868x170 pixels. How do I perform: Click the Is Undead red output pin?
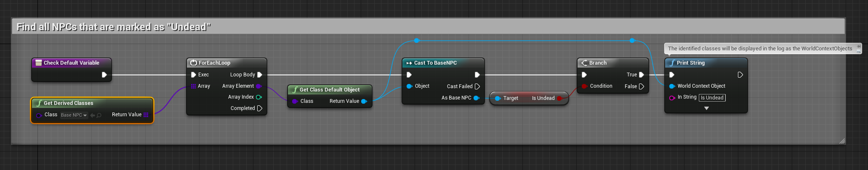559,98
